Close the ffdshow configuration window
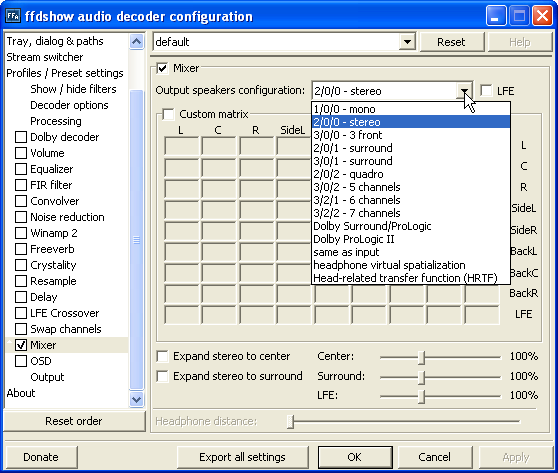 (542, 16)
